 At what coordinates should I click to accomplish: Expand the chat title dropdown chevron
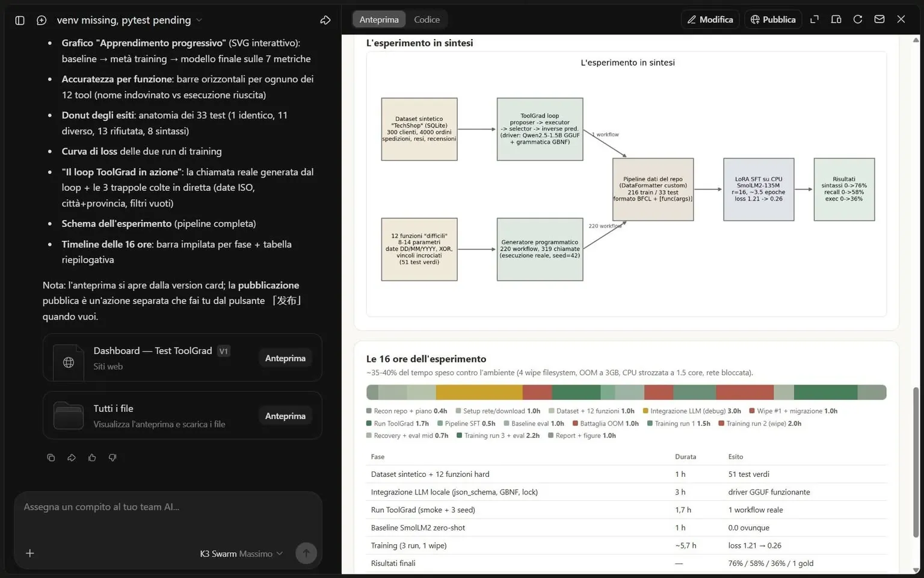199,20
